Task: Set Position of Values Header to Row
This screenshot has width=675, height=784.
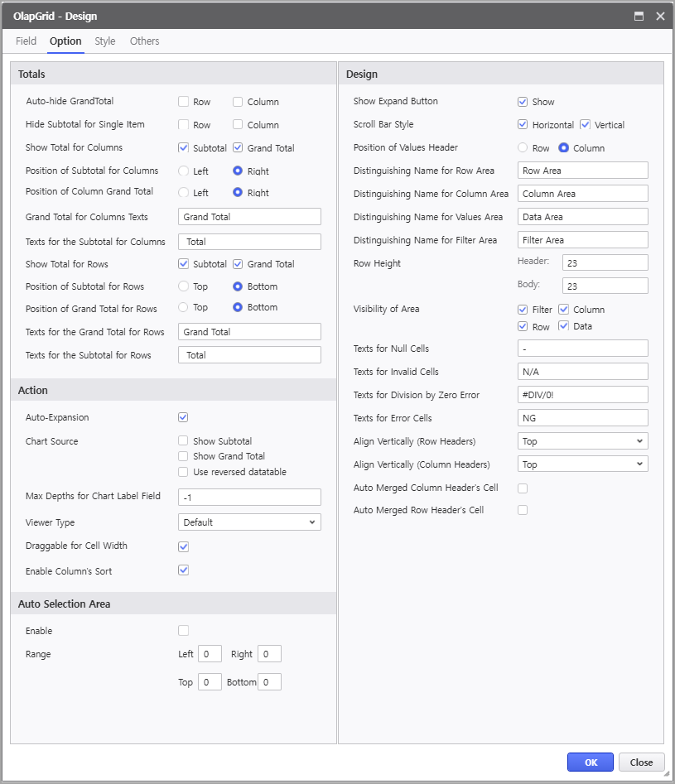Action: tap(523, 147)
